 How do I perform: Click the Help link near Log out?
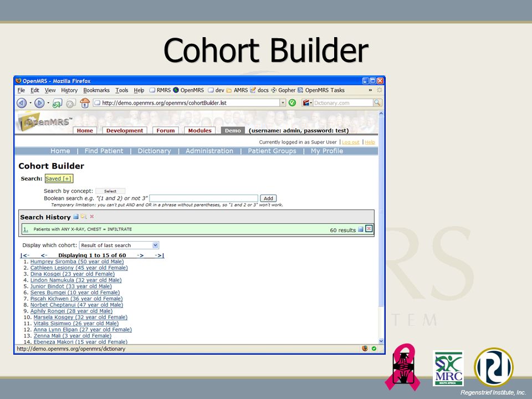pos(370,142)
